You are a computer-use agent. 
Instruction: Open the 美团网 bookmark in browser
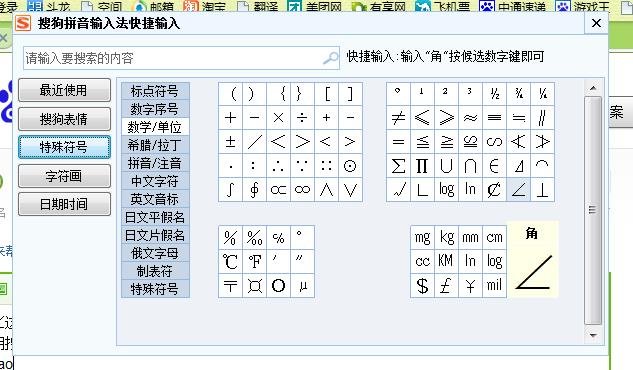[x=314, y=6]
